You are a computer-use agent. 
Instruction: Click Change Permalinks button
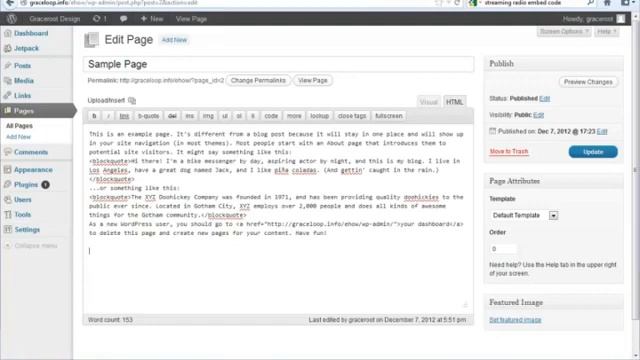258,81
